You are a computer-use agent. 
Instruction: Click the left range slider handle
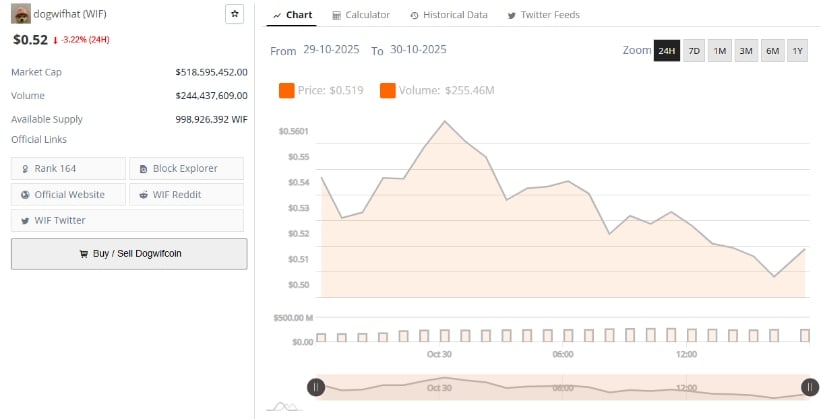[315, 387]
